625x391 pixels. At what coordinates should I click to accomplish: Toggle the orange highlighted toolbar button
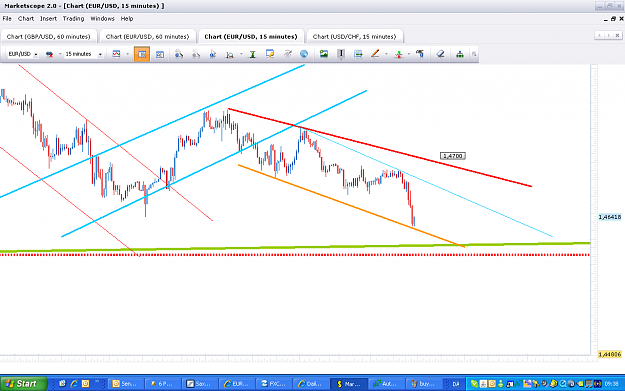142,54
